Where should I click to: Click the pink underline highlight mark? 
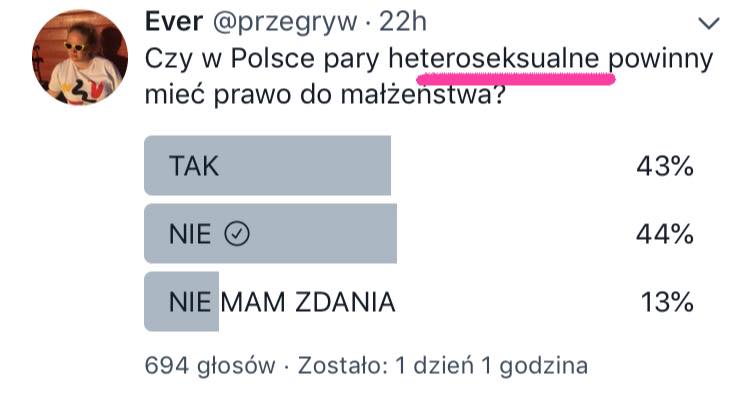click(x=516, y=78)
